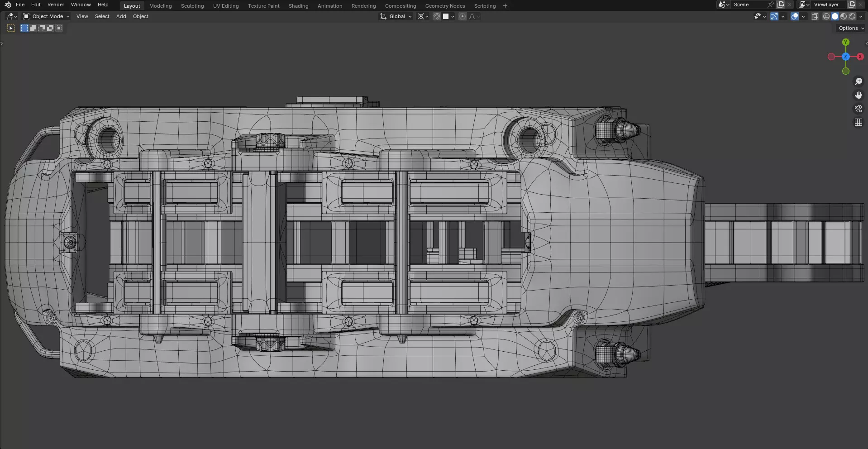Open the transform pivot point dropdown
This screenshot has width=868, height=449.
(423, 16)
